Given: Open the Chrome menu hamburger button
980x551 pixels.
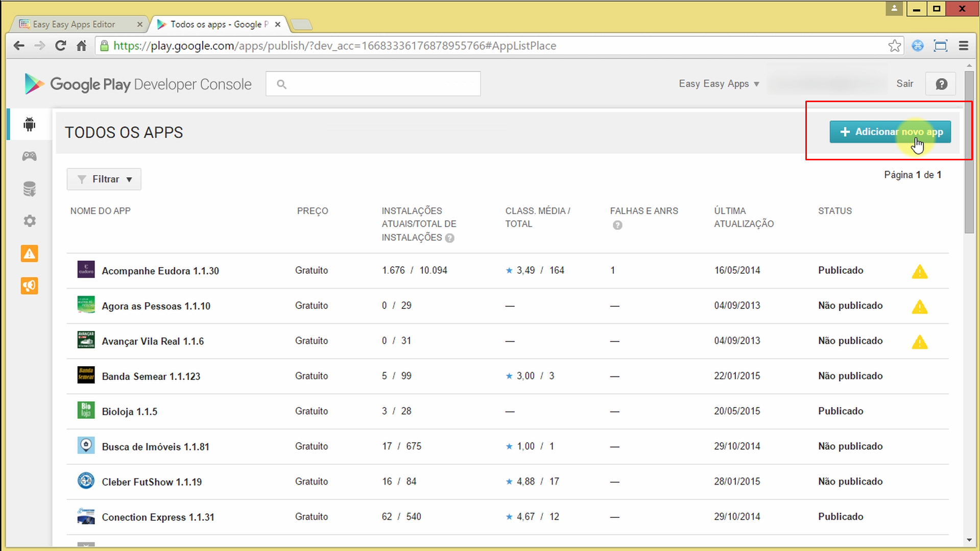Looking at the screenshot, I should (x=963, y=46).
